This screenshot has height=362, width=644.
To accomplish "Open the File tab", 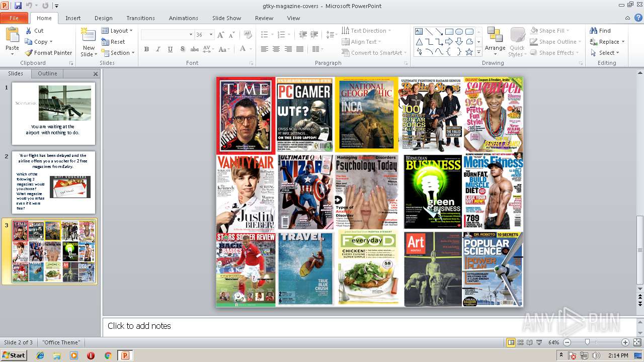I will [x=14, y=18].
